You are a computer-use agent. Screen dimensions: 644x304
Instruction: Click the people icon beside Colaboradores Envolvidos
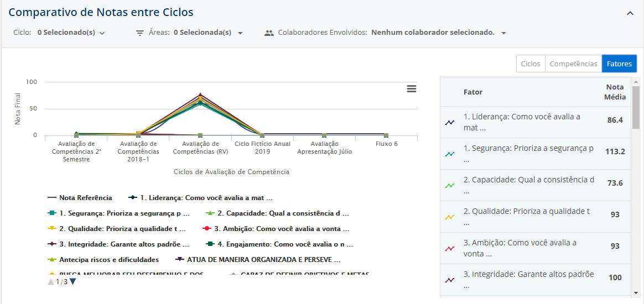point(269,33)
